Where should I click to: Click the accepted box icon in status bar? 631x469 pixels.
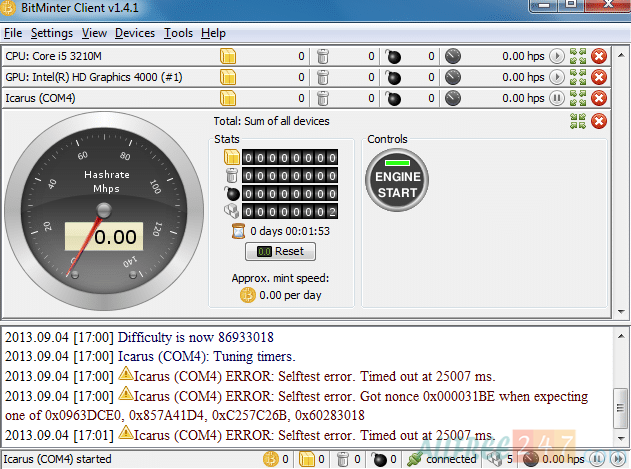pyautogui.click(x=307, y=459)
